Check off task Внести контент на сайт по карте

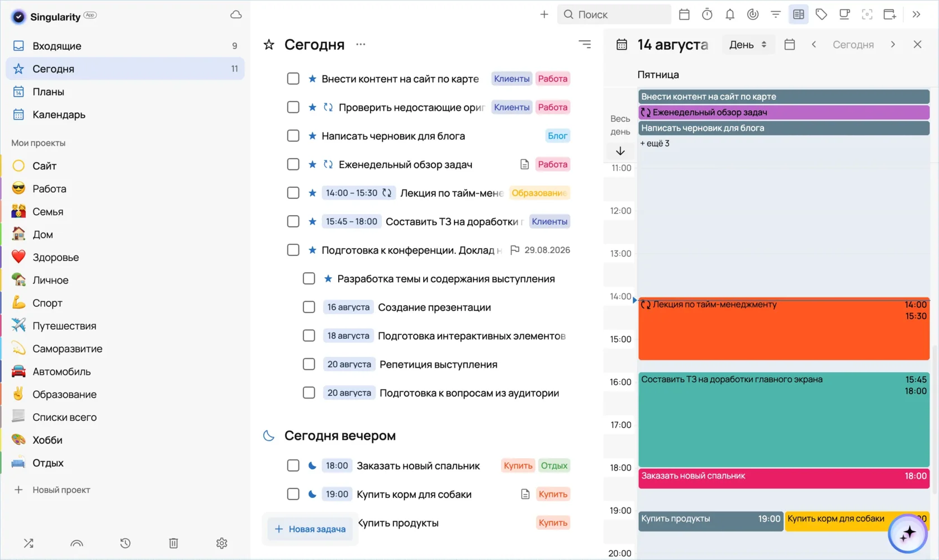pyautogui.click(x=293, y=79)
